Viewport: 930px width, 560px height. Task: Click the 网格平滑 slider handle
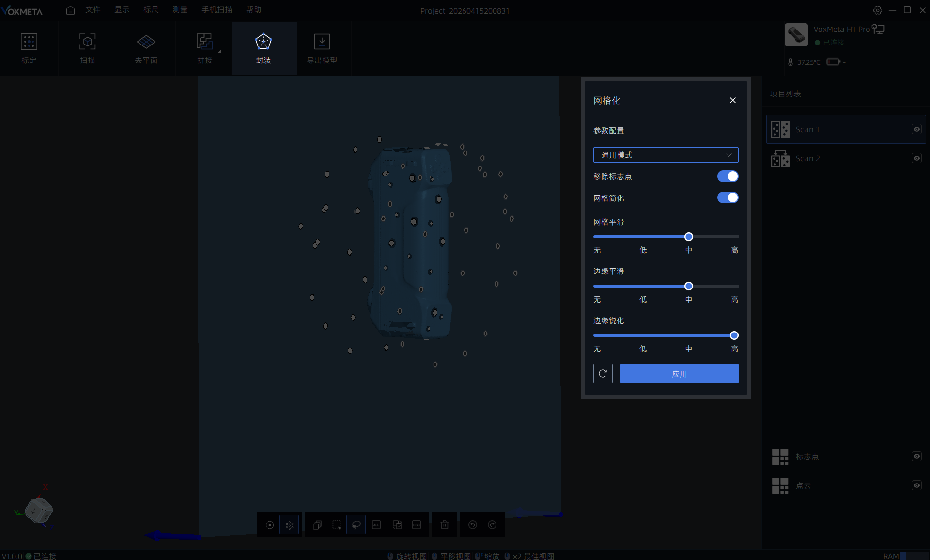click(689, 237)
